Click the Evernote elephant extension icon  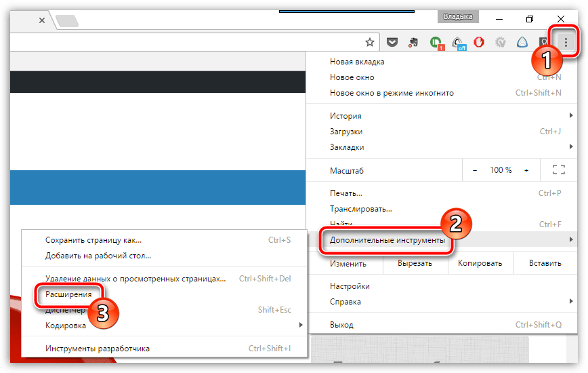(413, 42)
